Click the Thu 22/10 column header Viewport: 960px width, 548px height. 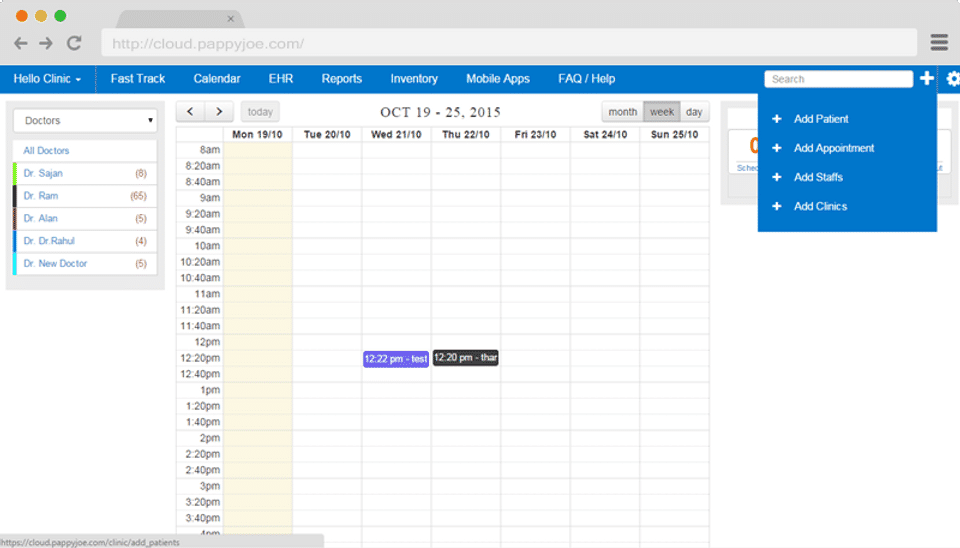[x=466, y=135]
